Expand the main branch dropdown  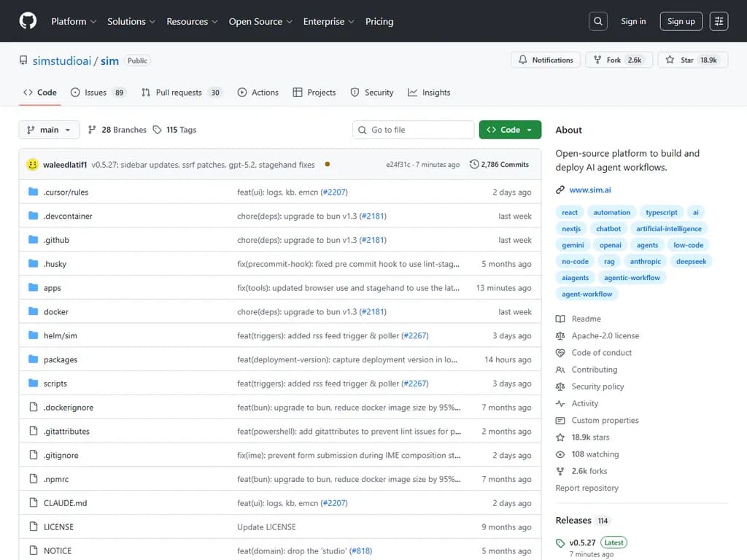coord(48,129)
